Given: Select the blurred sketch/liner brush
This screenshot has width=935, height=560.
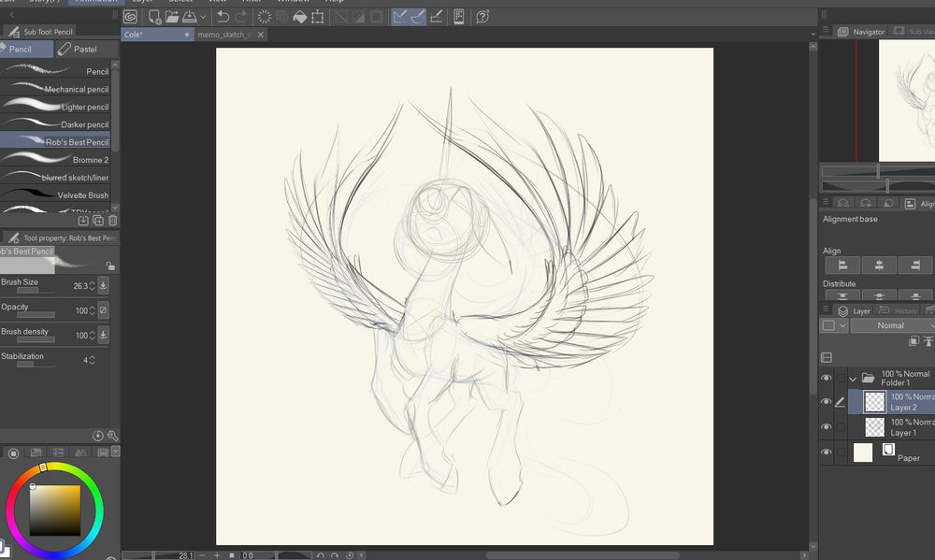Looking at the screenshot, I should [55, 177].
